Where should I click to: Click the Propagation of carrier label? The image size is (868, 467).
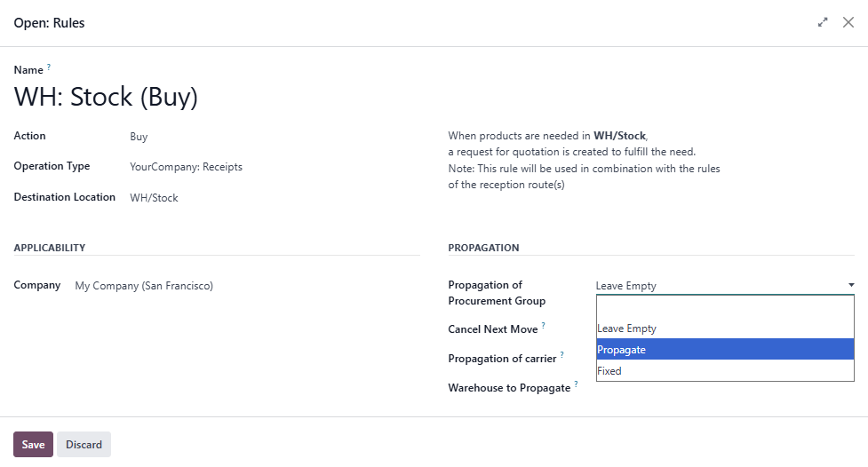(502, 359)
